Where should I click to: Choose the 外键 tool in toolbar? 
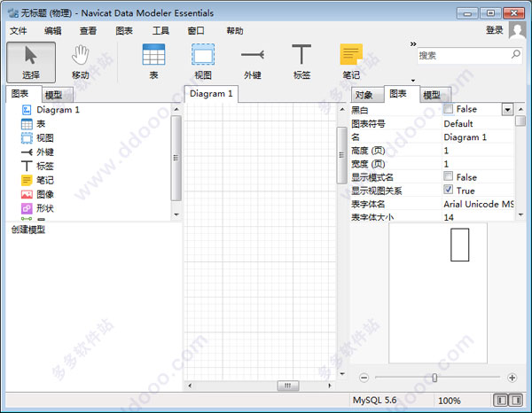click(x=253, y=62)
